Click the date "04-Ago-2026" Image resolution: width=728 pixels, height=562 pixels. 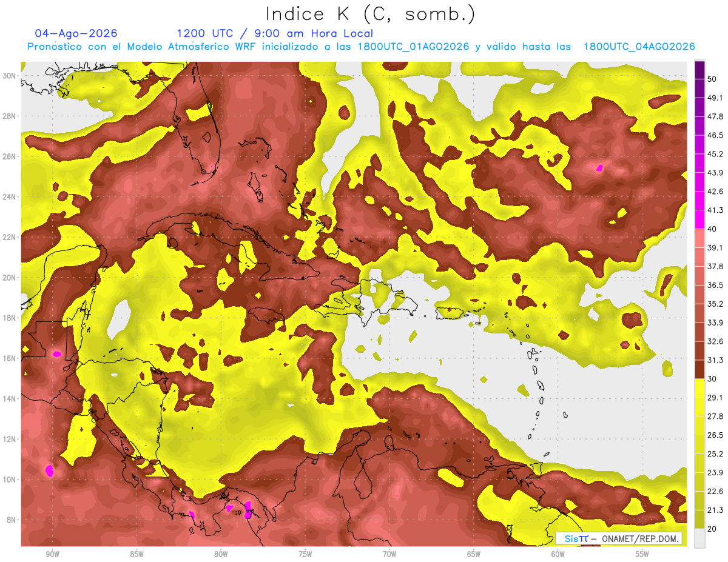[x=76, y=33]
